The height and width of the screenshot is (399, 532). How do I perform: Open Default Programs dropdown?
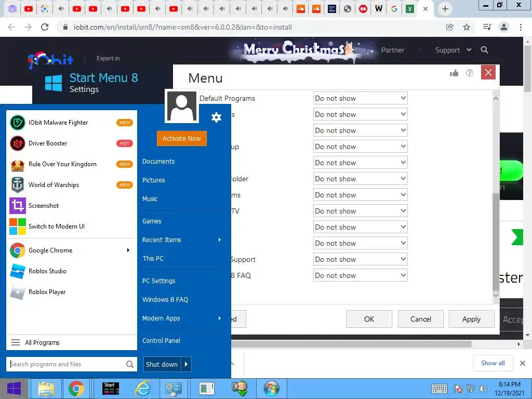click(x=361, y=98)
